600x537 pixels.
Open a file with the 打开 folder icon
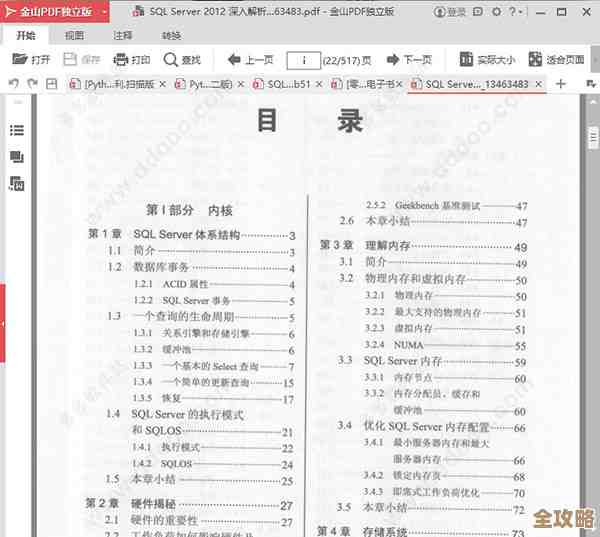click(x=31, y=59)
